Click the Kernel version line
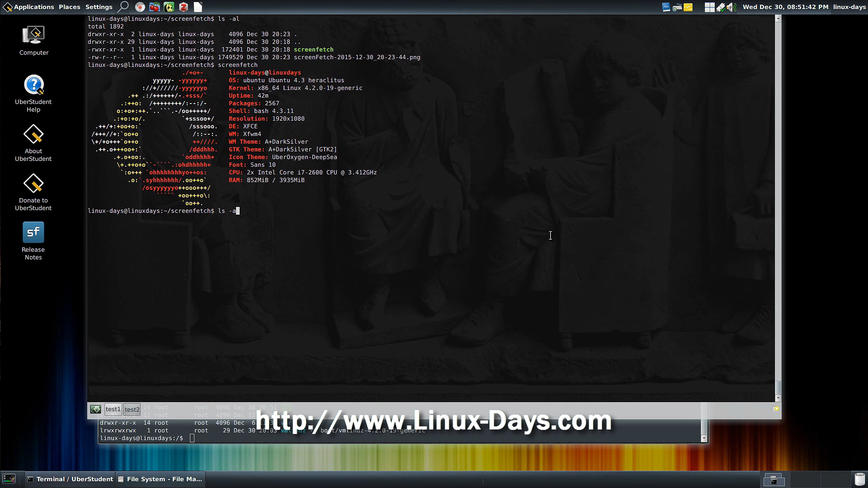This screenshot has width=868, height=488. (x=295, y=88)
